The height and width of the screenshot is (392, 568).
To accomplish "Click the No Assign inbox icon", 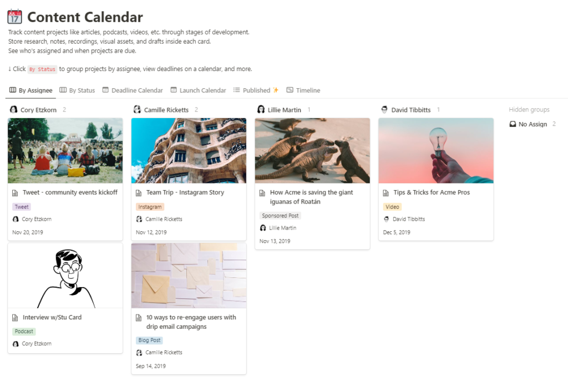I will pos(513,124).
